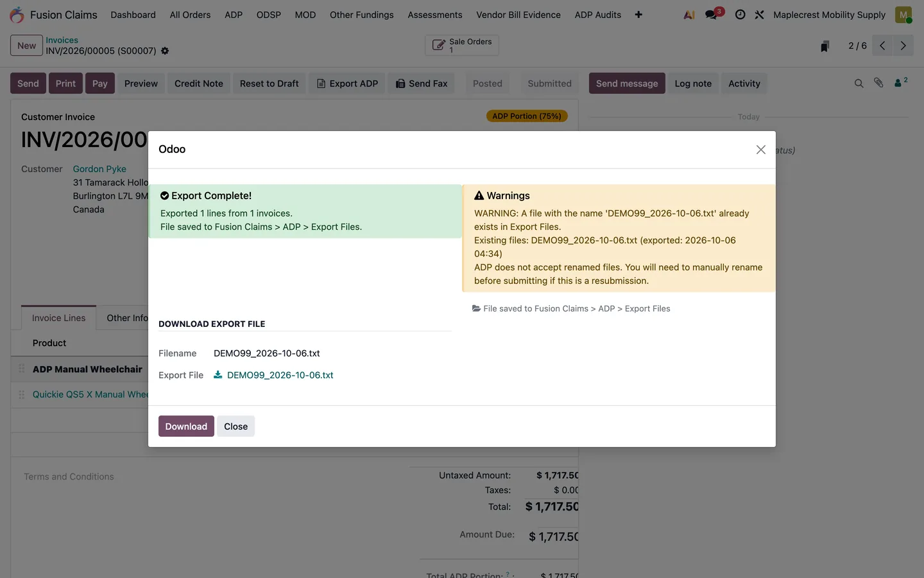This screenshot has height=578, width=924.
Task: Open conversations chat bubble icon
Action: [712, 15]
